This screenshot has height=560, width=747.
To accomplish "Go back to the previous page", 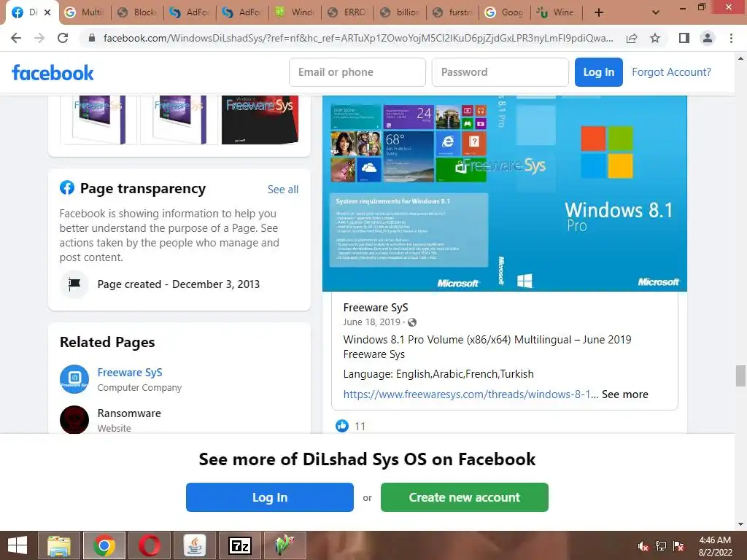I will pyautogui.click(x=16, y=38).
